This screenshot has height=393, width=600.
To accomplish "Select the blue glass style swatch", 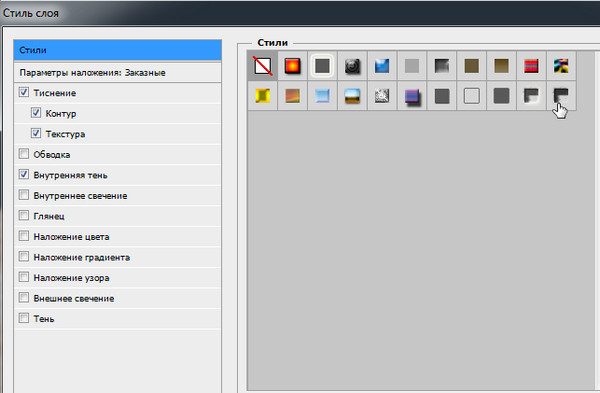I will [x=382, y=66].
